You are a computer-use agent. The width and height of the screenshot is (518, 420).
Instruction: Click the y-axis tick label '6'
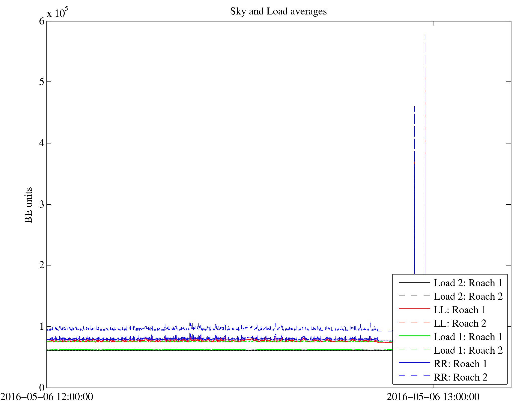(42, 21)
